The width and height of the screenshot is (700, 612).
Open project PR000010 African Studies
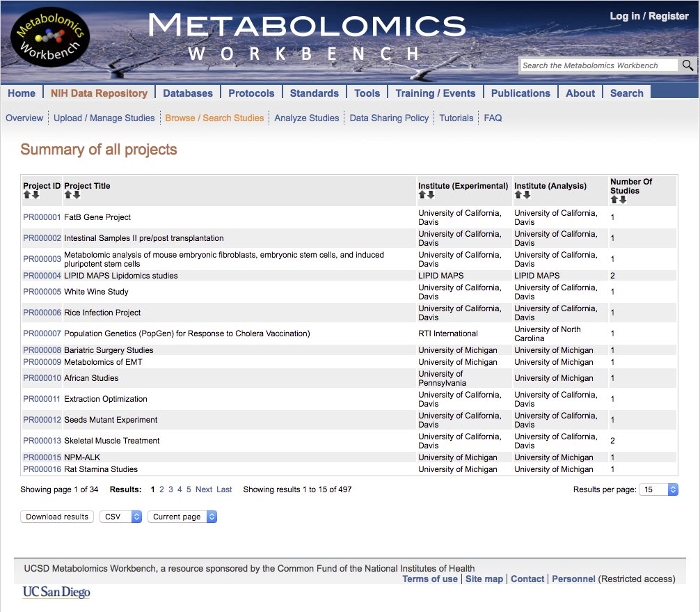coord(42,378)
